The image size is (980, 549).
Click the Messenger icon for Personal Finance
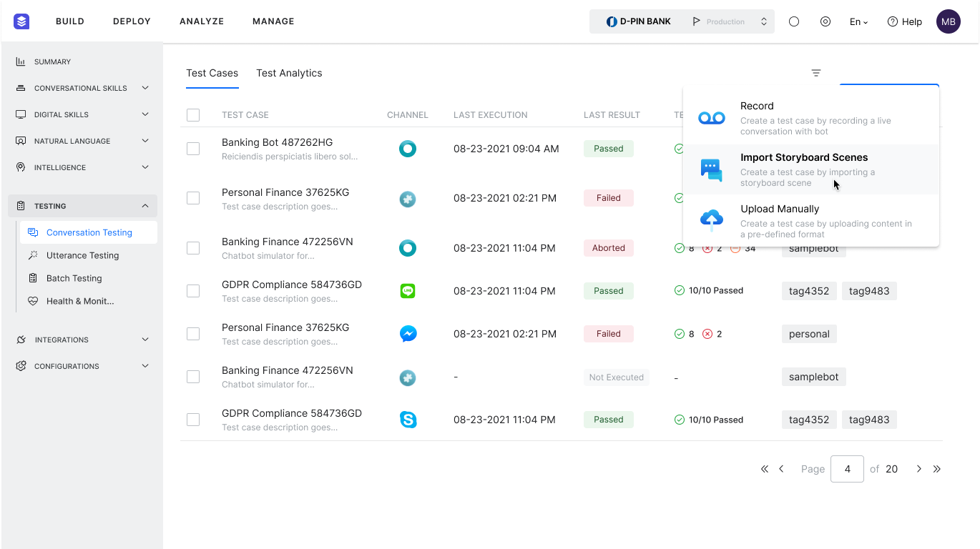(408, 334)
